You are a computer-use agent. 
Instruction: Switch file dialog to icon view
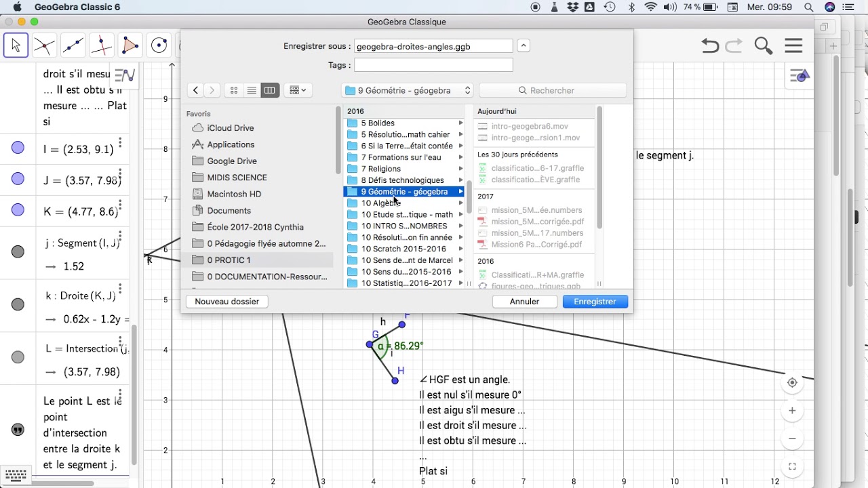click(234, 90)
